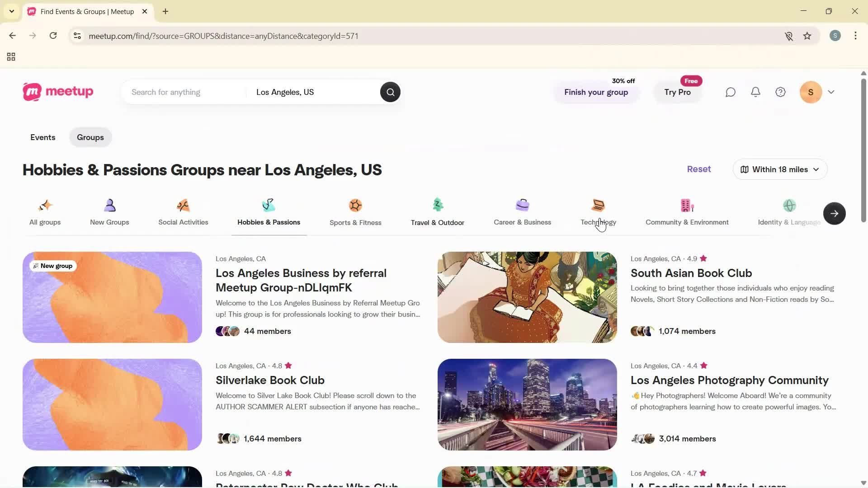Click the help question mark icon
This screenshot has width=868, height=488.
pyautogui.click(x=781, y=92)
